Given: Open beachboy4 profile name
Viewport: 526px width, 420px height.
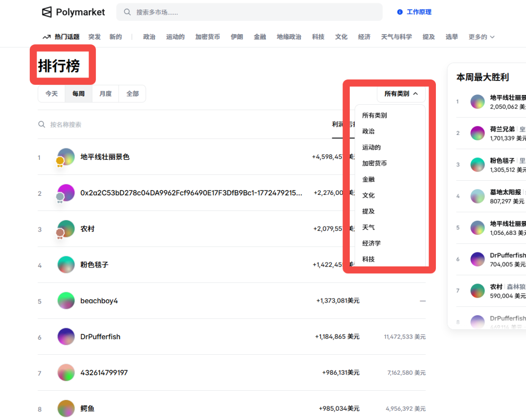Looking at the screenshot, I should [99, 301].
